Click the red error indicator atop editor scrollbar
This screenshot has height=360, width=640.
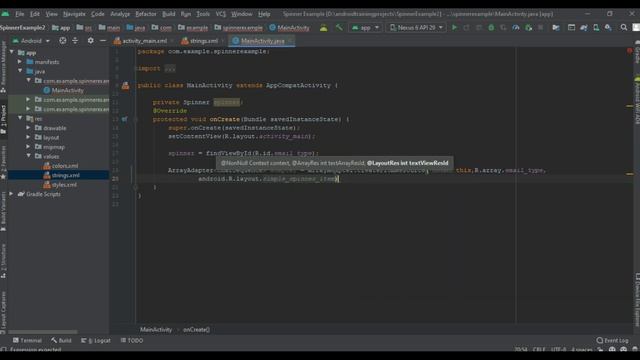(629, 51)
